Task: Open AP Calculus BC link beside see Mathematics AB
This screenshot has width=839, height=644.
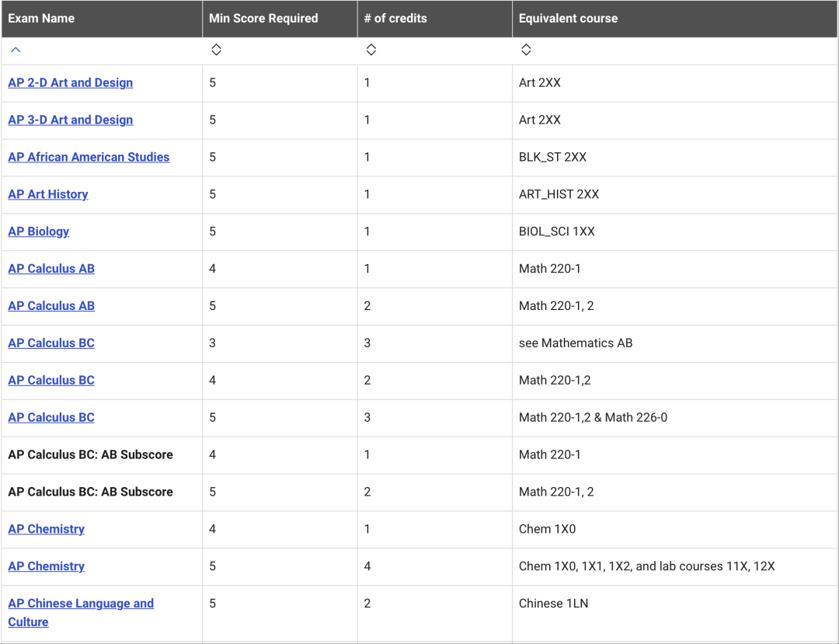Action: pos(51,343)
